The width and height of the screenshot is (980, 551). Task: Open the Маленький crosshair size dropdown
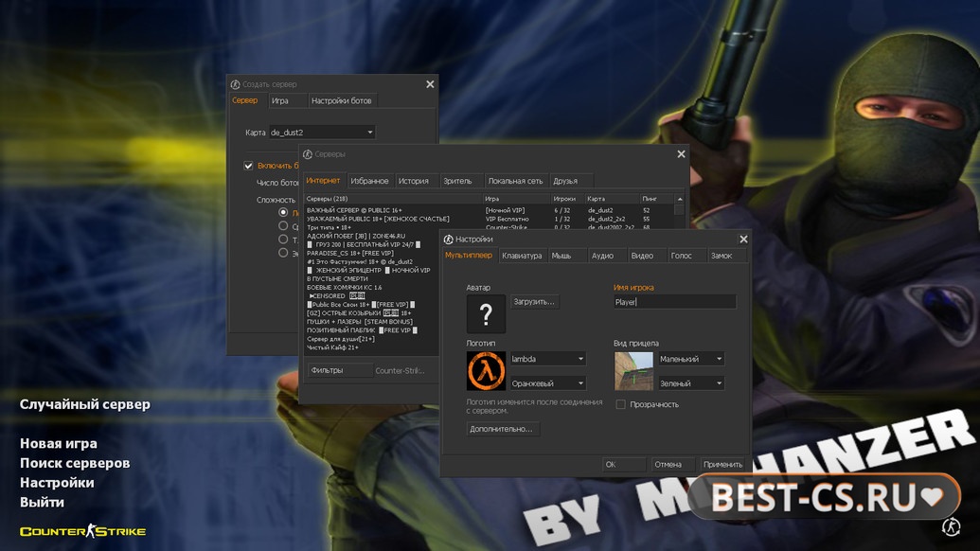coord(690,359)
